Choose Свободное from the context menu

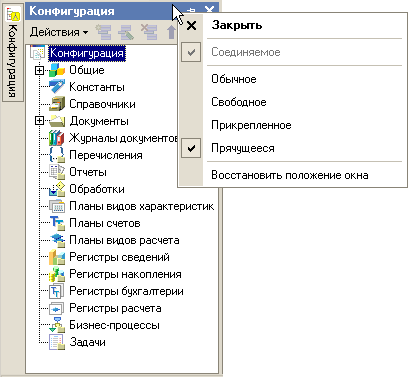pos(239,102)
